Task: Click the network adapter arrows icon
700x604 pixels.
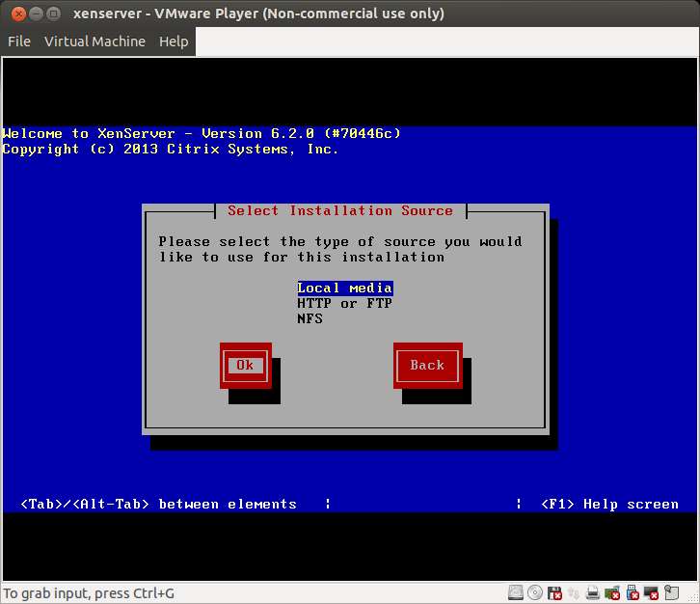Action: (x=574, y=593)
